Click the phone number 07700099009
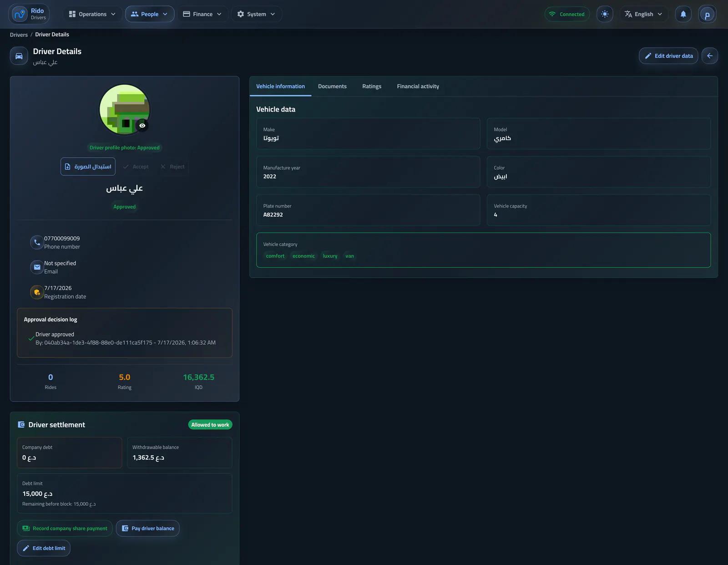The height and width of the screenshot is (565, 728). 62,239
